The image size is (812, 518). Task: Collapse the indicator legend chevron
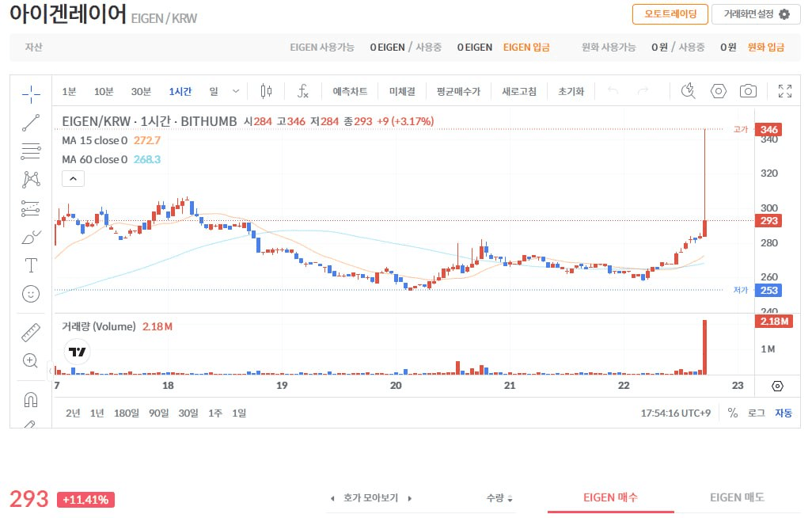[72, 179]
